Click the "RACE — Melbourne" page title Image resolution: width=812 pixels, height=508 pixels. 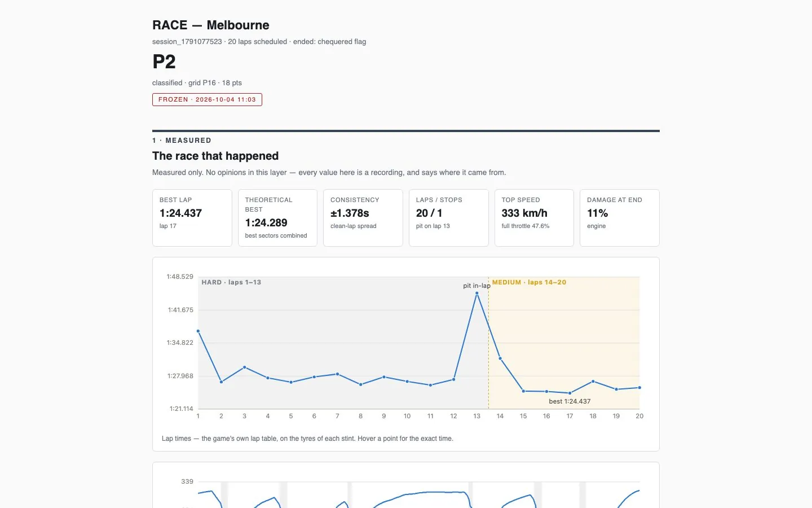pyautogui.click(x=210, y=25)
